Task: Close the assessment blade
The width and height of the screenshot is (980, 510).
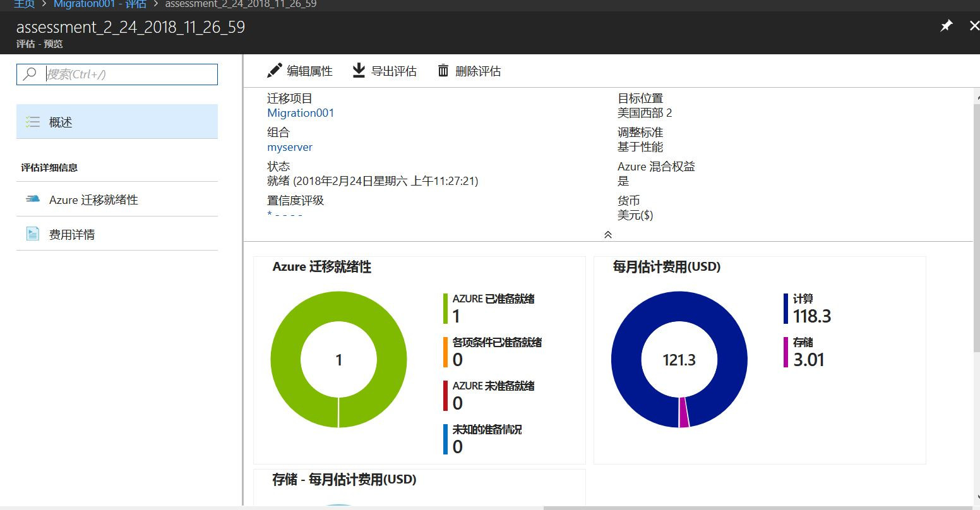Action: (x=974, y=26)
